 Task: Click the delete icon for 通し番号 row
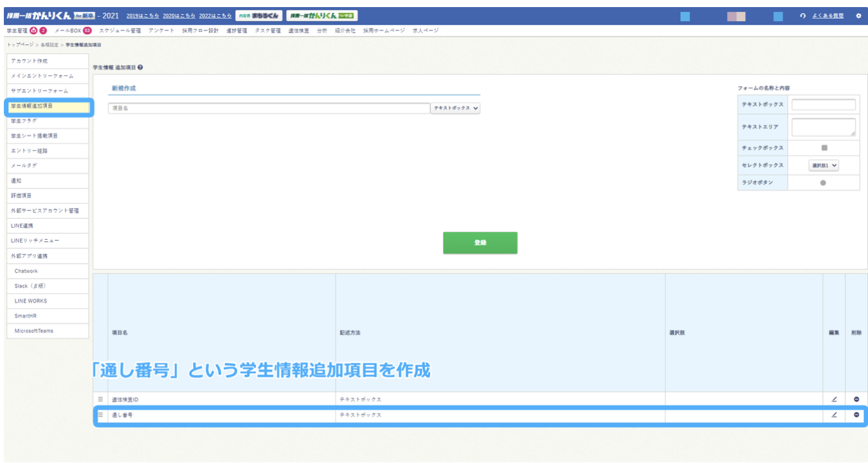(x=856, y=415)
